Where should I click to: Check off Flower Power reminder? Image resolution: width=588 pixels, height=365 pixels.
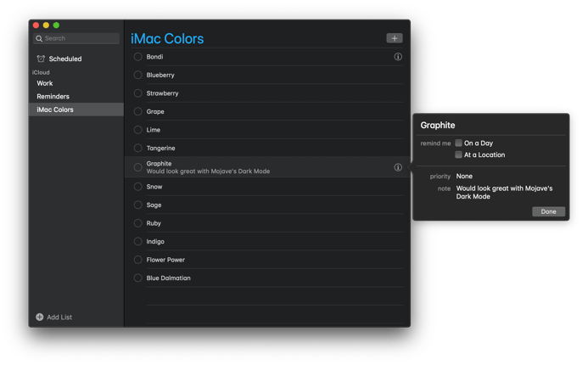pyautogui.click(x=138, y=260)
